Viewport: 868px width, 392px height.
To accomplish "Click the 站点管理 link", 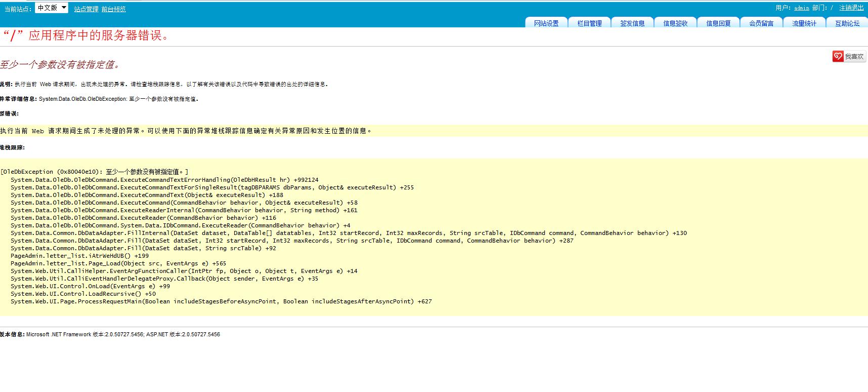I will point(86,9).
